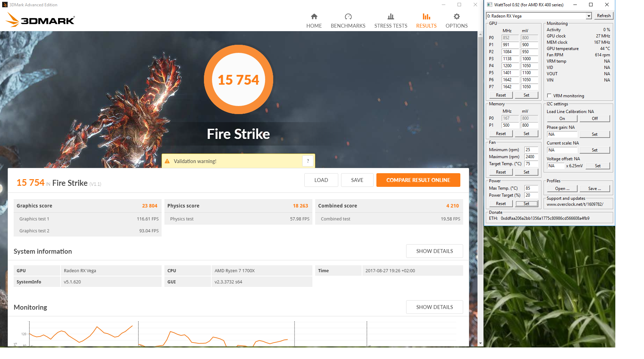Click the GPU P5 MHz field 1401
The image size is (644, 359).
pos(510,73)
